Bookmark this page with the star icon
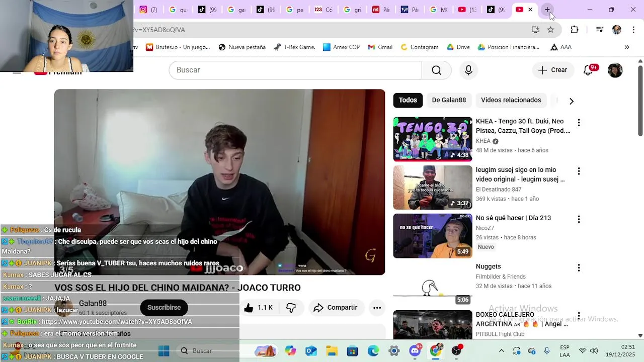Screen dimensions: 644x362 [551, 30]
